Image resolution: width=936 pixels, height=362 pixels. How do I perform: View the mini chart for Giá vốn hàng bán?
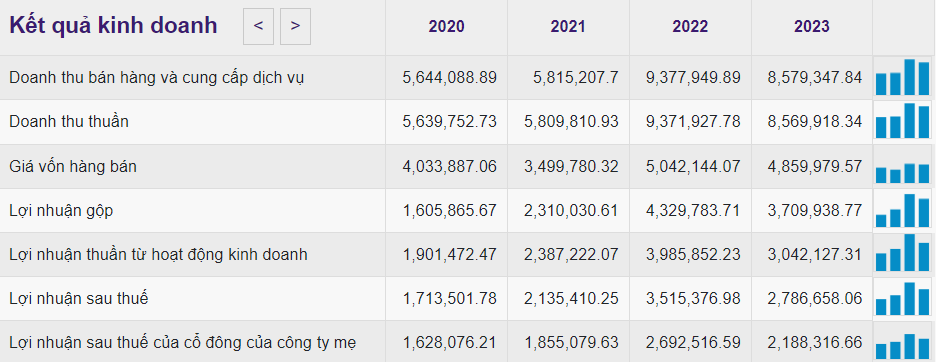pos(903,167)
